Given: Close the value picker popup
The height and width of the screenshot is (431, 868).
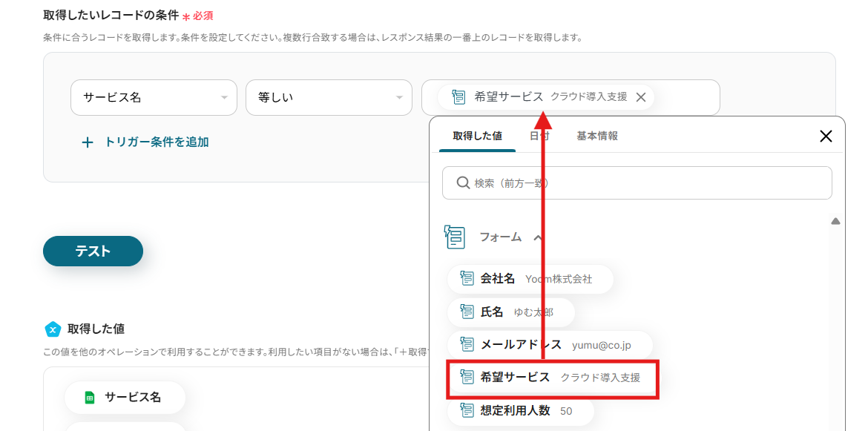Looking at the screenshot, I should [826, 136].
